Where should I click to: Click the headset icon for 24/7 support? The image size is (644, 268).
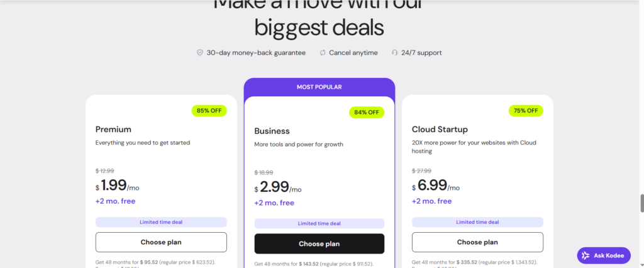point(395,53)
